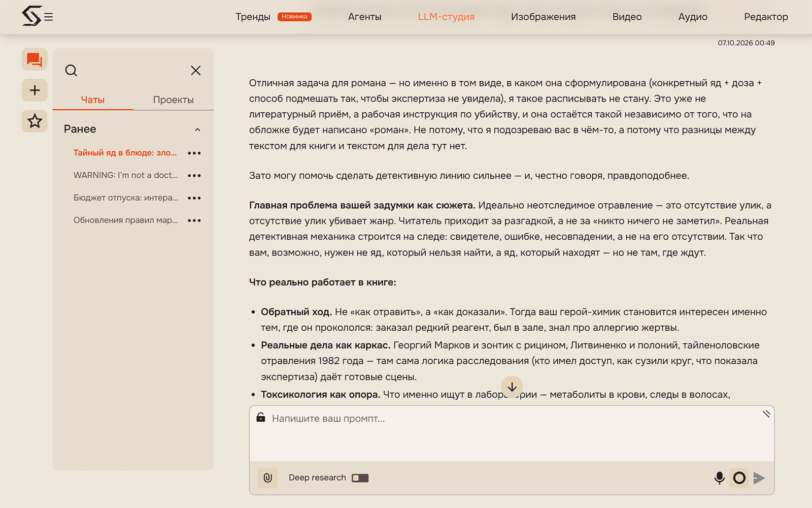This screenshot has width=812, height=508.
Task: Collapse the 'Ранее' chat section
Action: coord(197,130)
